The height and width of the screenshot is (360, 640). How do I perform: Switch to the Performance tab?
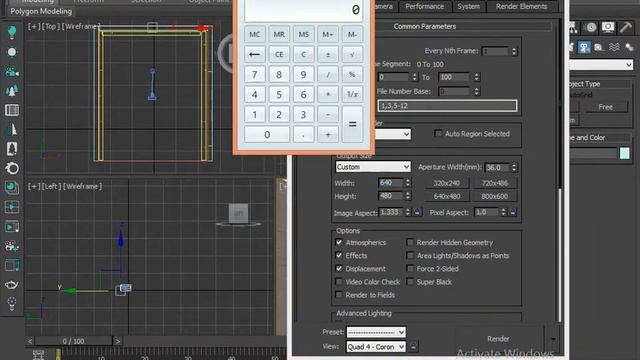pos(424,6)
